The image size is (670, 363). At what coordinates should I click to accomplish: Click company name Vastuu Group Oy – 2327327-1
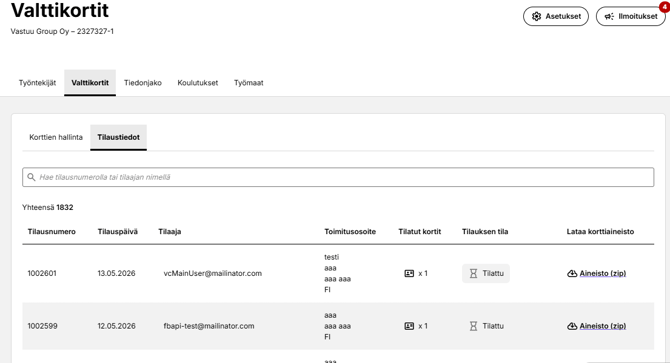click(62, 31)
